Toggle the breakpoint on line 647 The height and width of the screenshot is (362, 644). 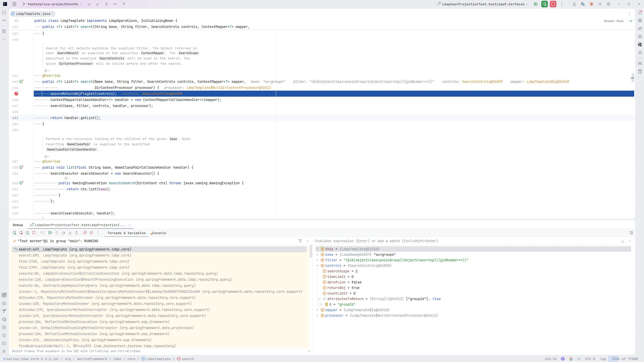click(x=16, y=94)
